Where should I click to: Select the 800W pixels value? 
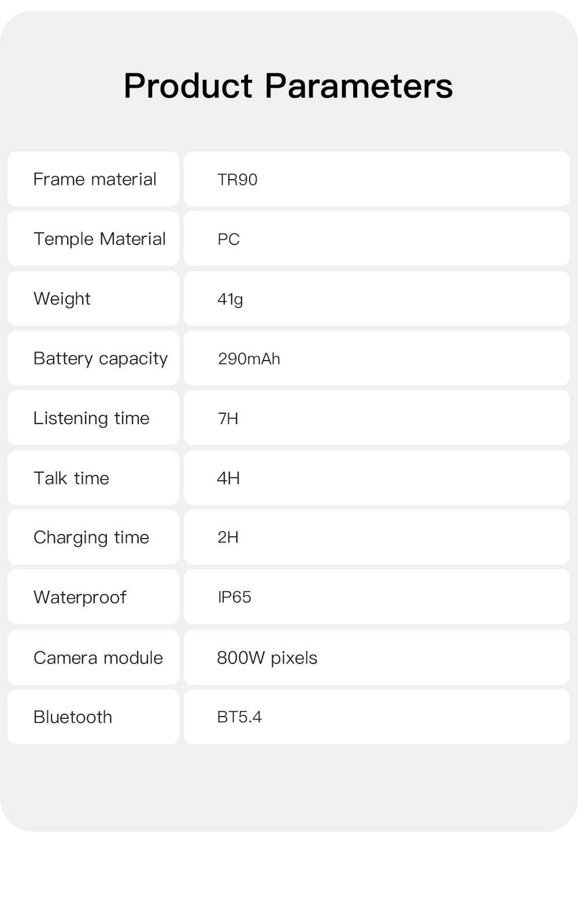(267, 658)
